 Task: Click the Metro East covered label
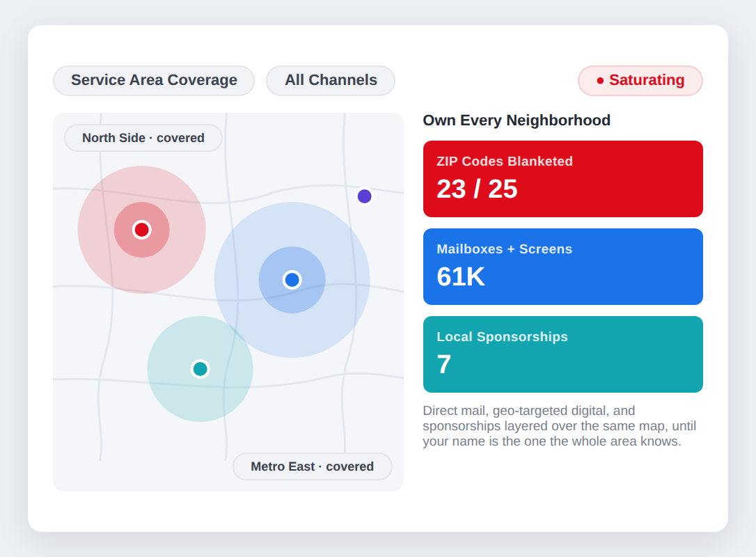pos(313,466)
